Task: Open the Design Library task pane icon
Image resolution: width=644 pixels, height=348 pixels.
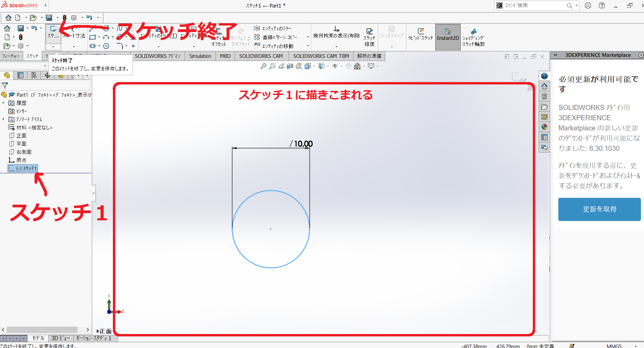Action: point(544,96)
